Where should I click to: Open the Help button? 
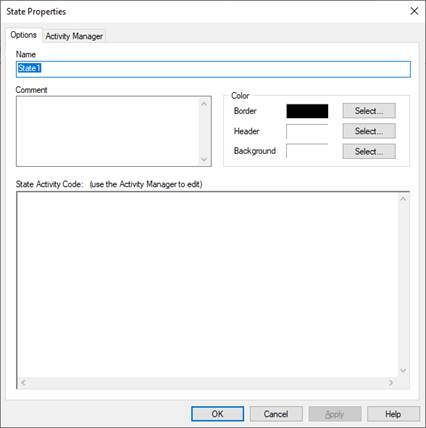click(x=393, y=414)
